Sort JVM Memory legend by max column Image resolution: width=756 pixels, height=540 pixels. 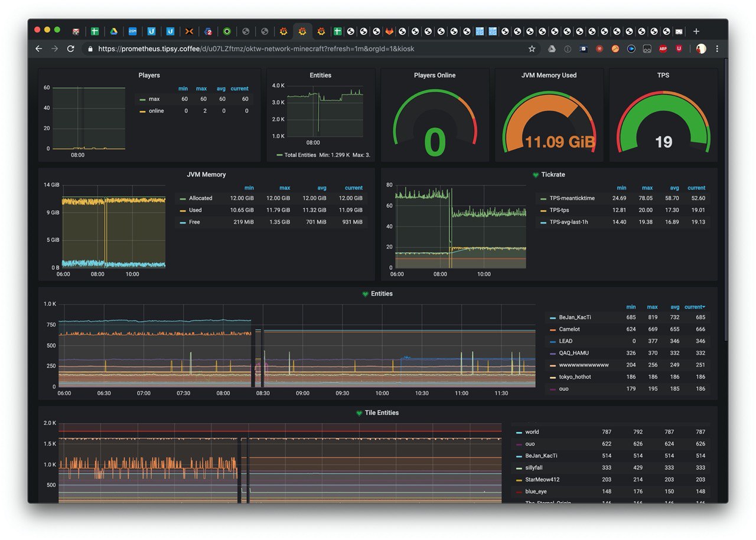click(x=285, y=188)
